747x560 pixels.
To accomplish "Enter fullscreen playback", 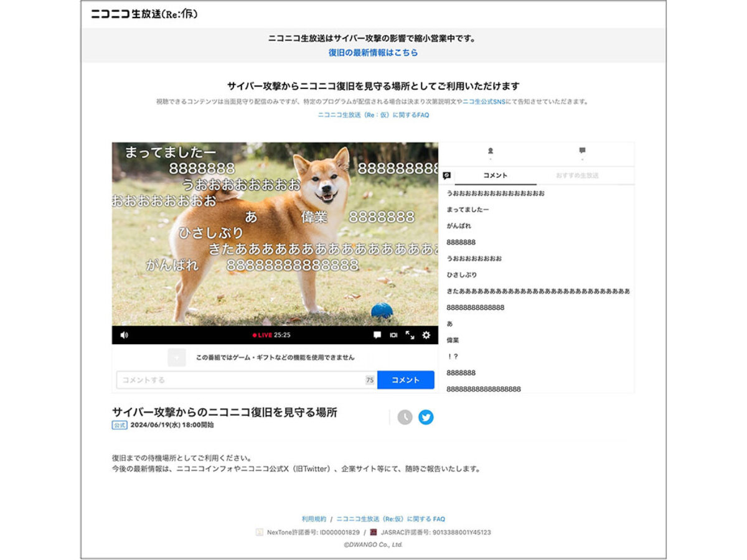I will (410, 334).
